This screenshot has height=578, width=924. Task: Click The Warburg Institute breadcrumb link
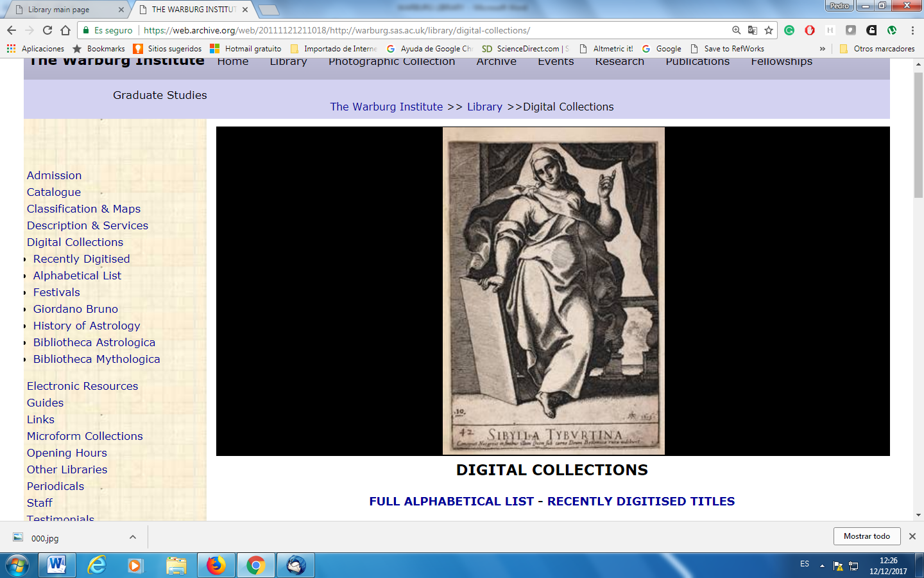click(x=386, y=107)
